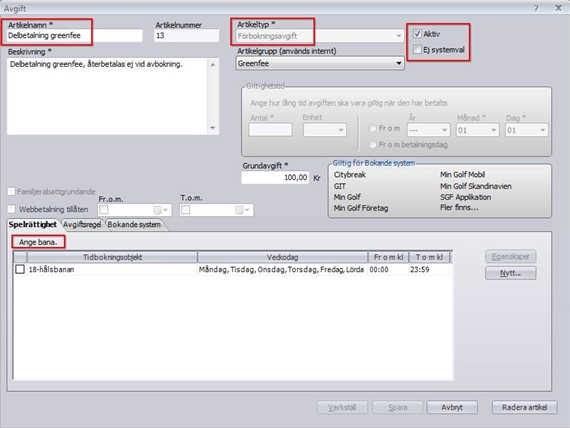Open the Fr.o.m. date calendar picker
Viewport: 570px width, 428px height.
[x=161, y=210]
